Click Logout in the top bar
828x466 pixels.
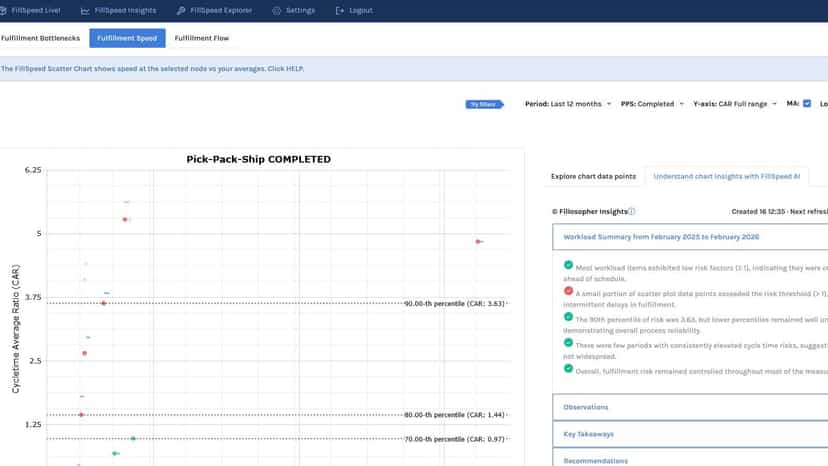354,11
